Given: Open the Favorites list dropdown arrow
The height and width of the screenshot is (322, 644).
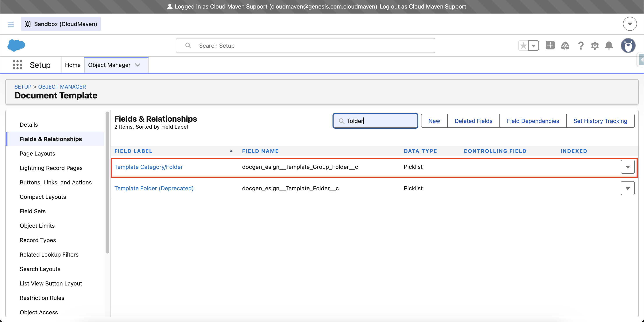Looking at the screenshot, I should coord(534,45).
